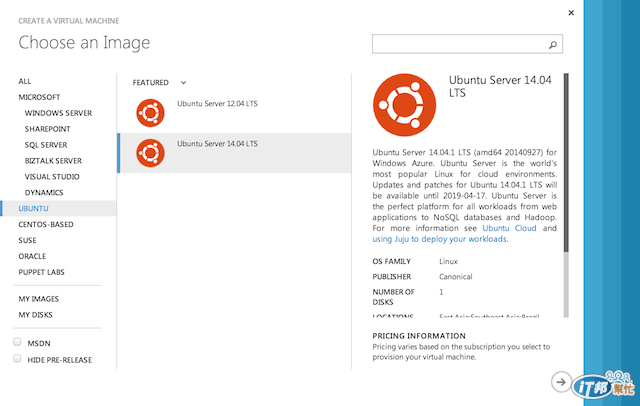Choose the Windows Server category
The image size is (640, 406).
click(x=58, y=113)
